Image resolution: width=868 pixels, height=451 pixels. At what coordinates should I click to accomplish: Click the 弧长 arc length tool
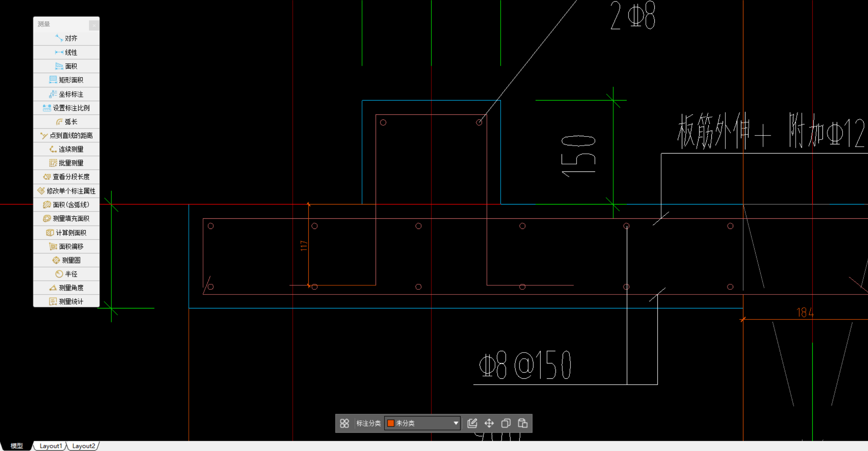[67, 122]
